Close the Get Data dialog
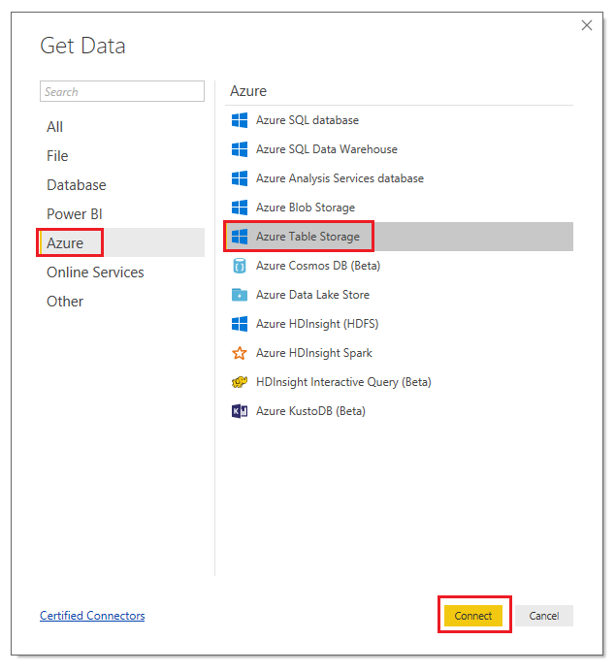 (587, 25)
